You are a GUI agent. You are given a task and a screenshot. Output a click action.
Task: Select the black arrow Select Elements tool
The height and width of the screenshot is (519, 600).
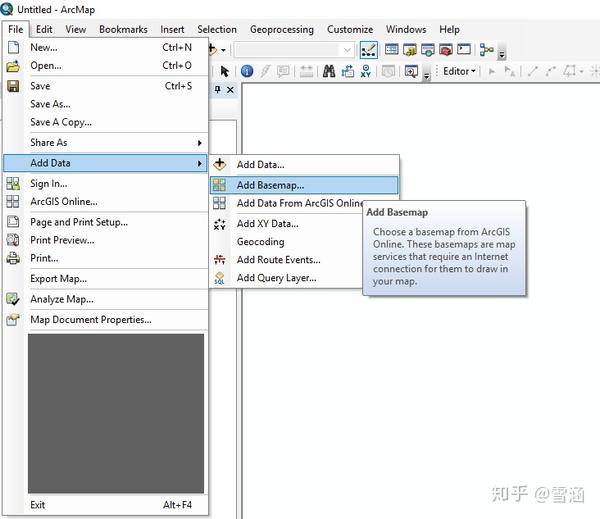[x=225, y=71]
